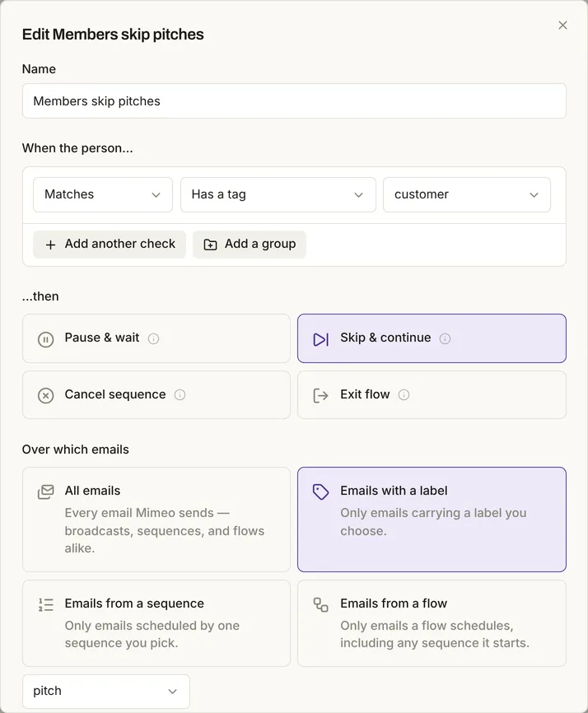Click the exit arrow icon
This screenshot has width=588, height=713.
320,395
